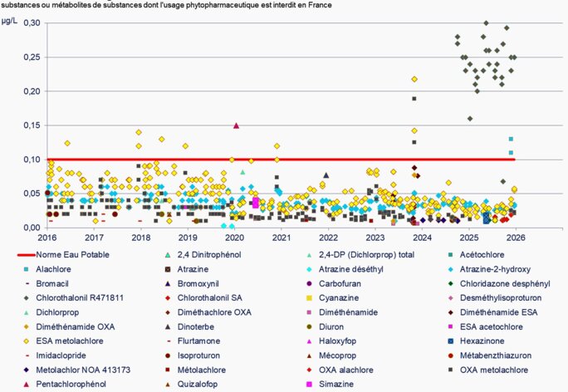Image resolution: width=568 pixels, height=392 pixels.
Task: Select the OXA metolachlore square legend icon
Action: click(x=451, y=370)
